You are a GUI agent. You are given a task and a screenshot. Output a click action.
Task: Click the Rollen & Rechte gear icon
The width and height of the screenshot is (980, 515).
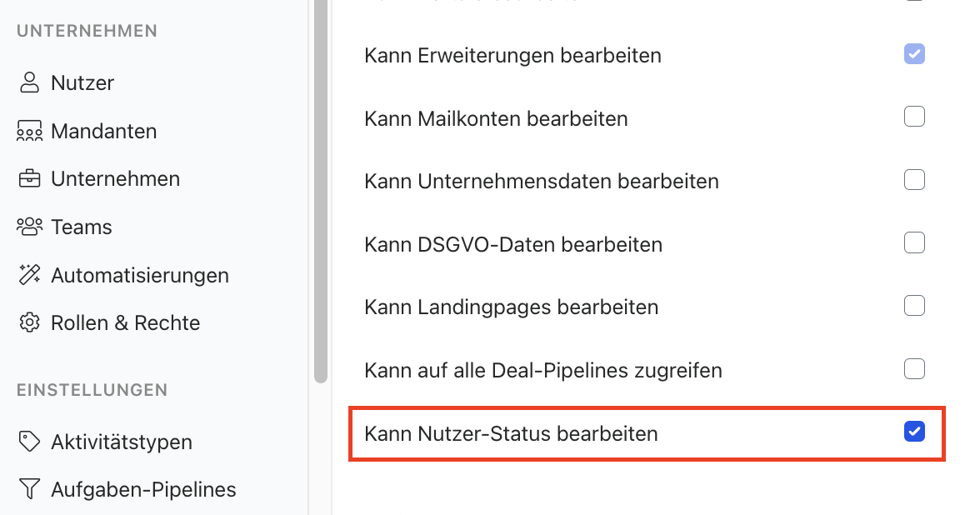pos(30,322)
